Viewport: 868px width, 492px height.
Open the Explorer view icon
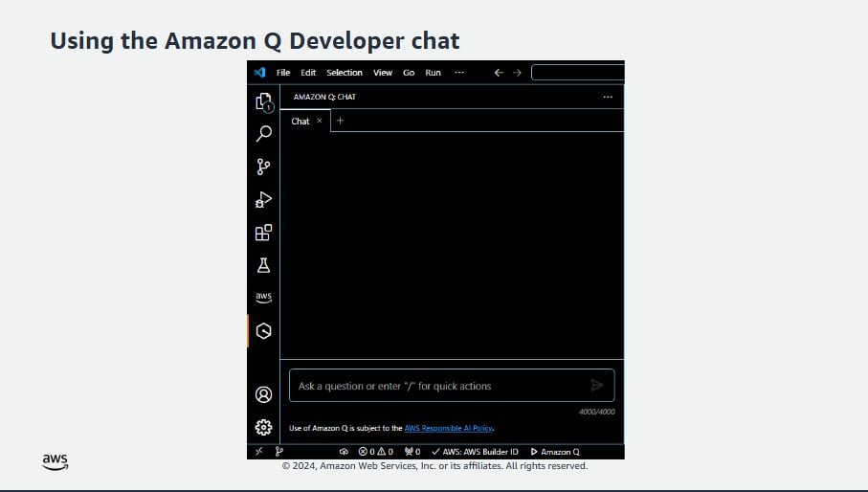(x=264, y=101)
